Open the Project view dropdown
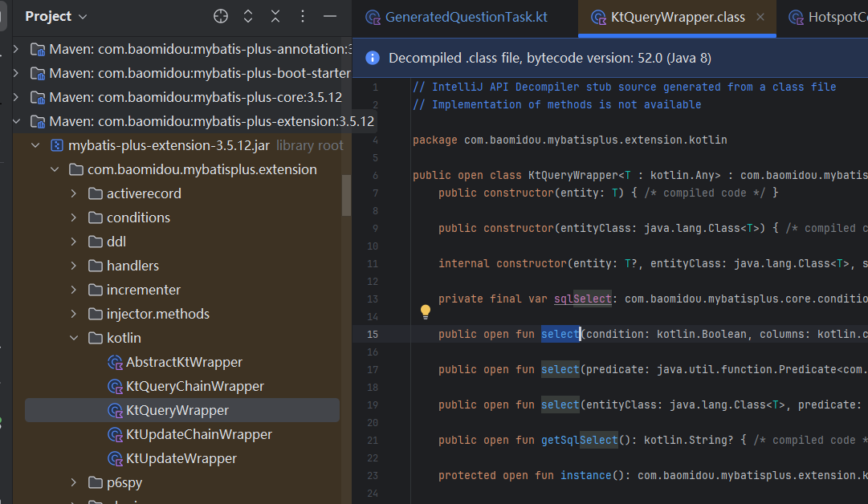The height and width of the screenshot is (504, 868). (56, 17)
